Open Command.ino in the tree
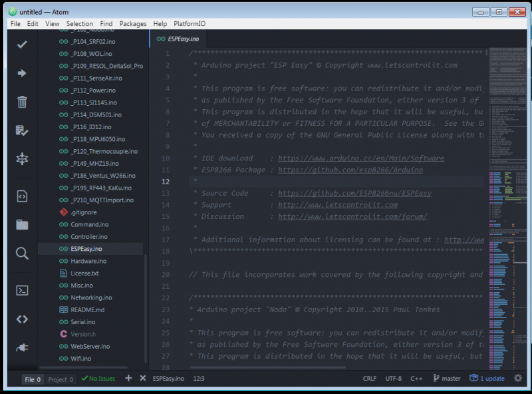532x394 pixels. point(90,224)
